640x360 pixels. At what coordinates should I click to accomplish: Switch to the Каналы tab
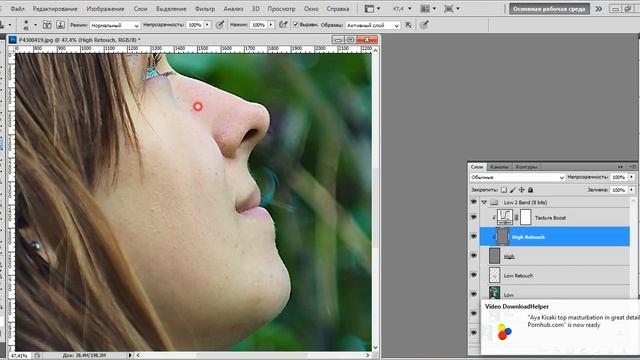(499, 167)
